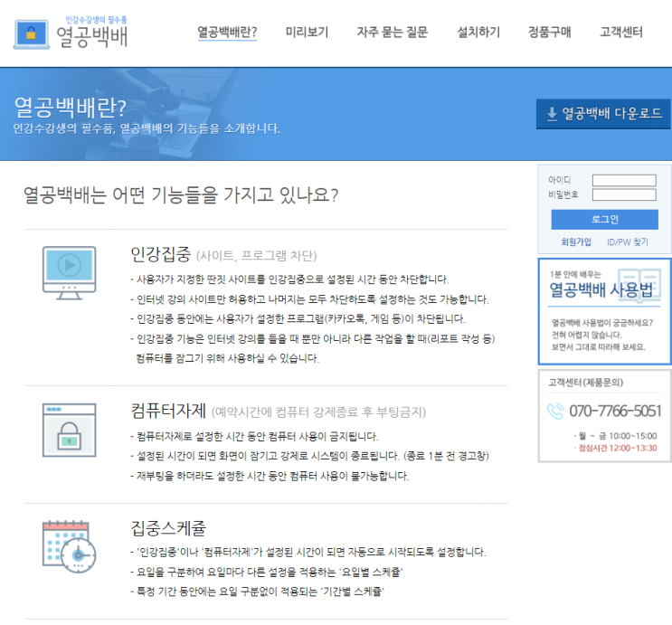
Task: Click the 집중스케줄 calendar clock icon
Action: pos(69,546)
